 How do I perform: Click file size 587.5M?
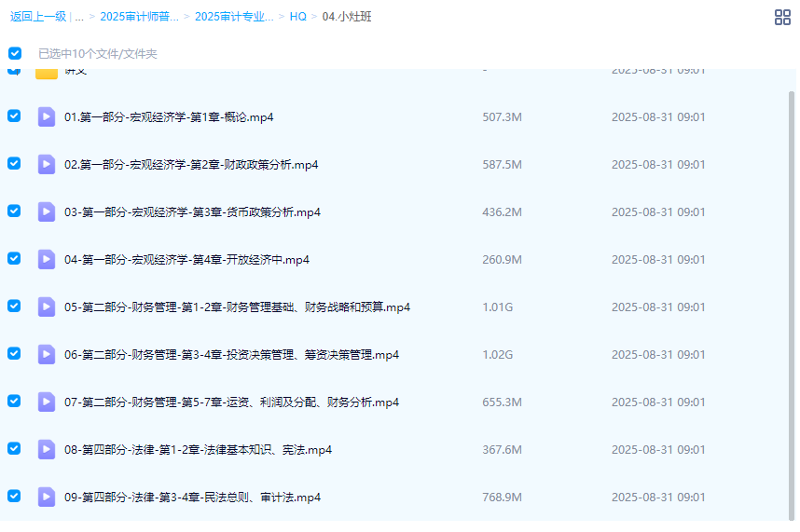502,165
